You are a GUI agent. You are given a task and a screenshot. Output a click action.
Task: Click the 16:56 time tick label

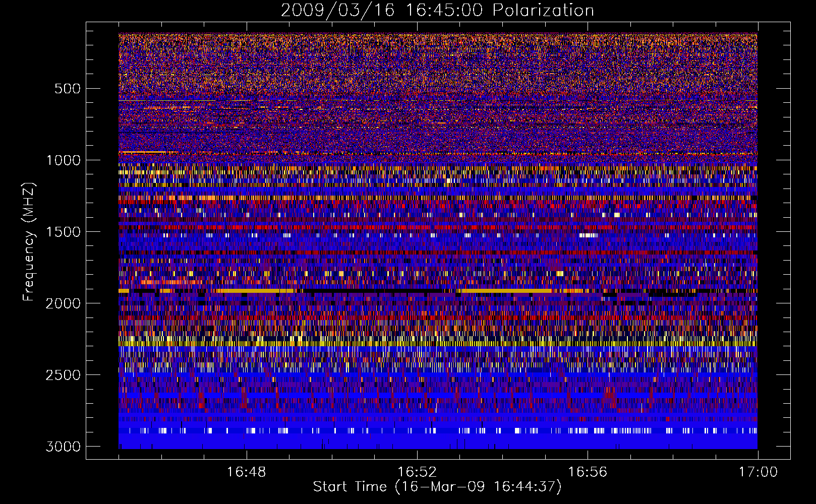pos(588,472)
